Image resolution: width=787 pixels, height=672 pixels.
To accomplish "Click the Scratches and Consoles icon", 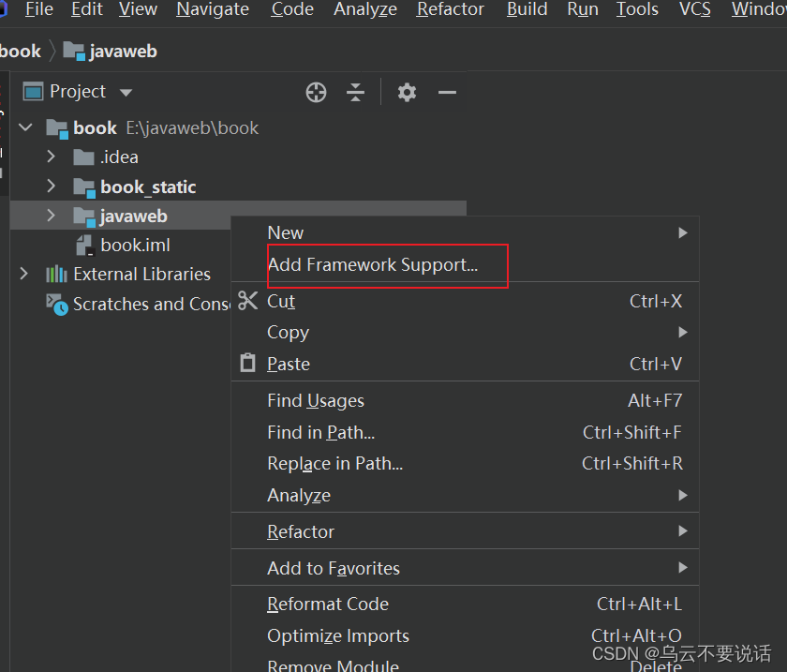I will 57,305.
